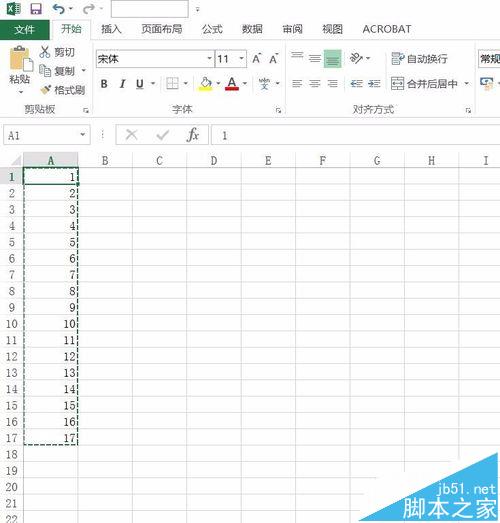This screenshot has width=500, height=523.
Task: Click the Select All corner triangle
Action: pos(15,160)
